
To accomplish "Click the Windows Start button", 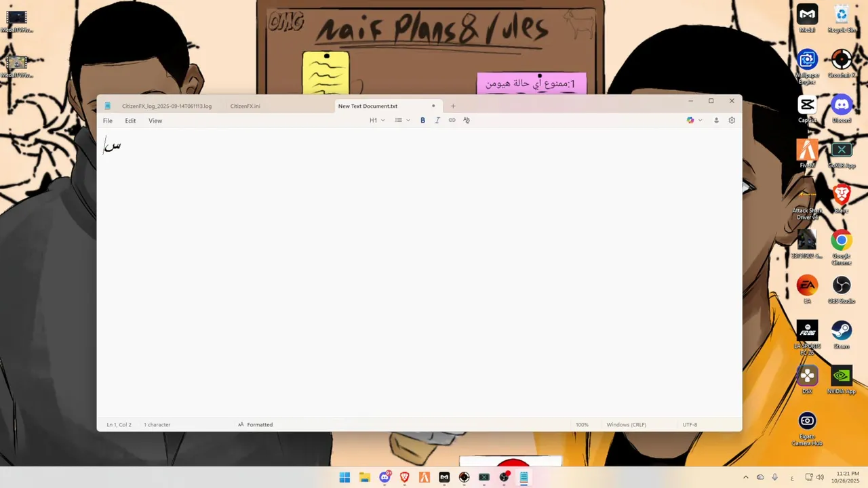I will pyautogui.click(x=344, y=477).
